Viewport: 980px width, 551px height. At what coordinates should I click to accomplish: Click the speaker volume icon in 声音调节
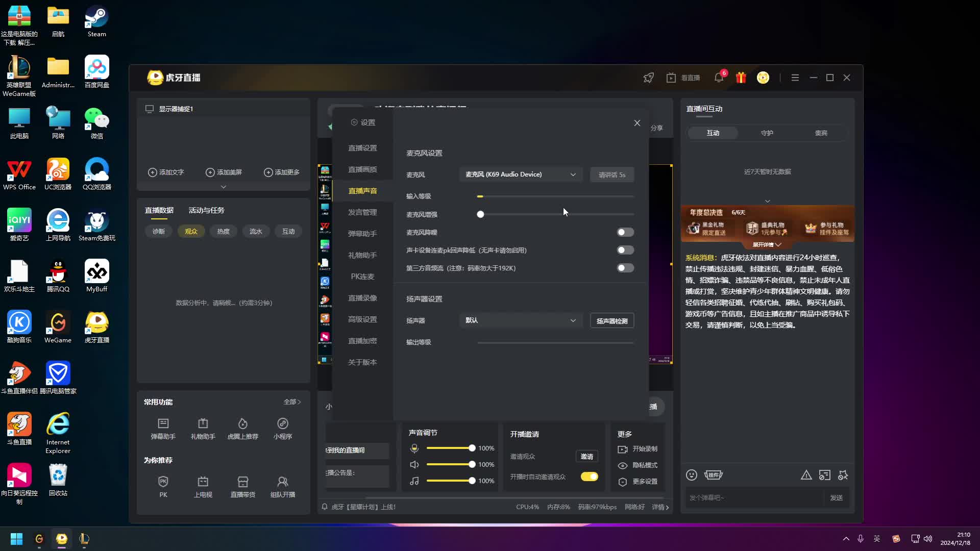click(x=414, y=464)
